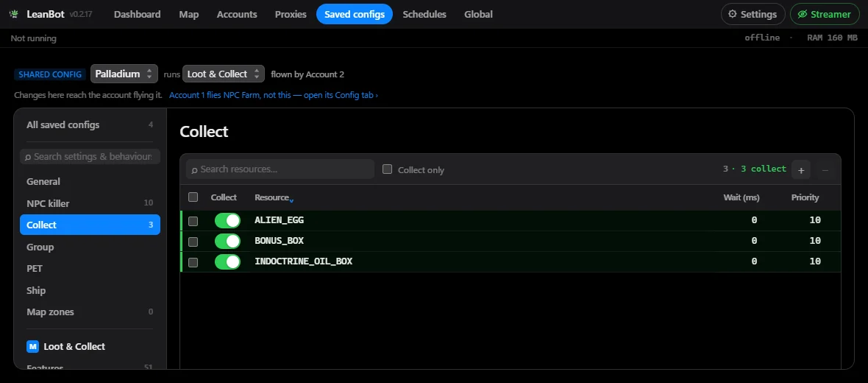Open the Loot & Collect module dropdown

(x=224, y=74)
